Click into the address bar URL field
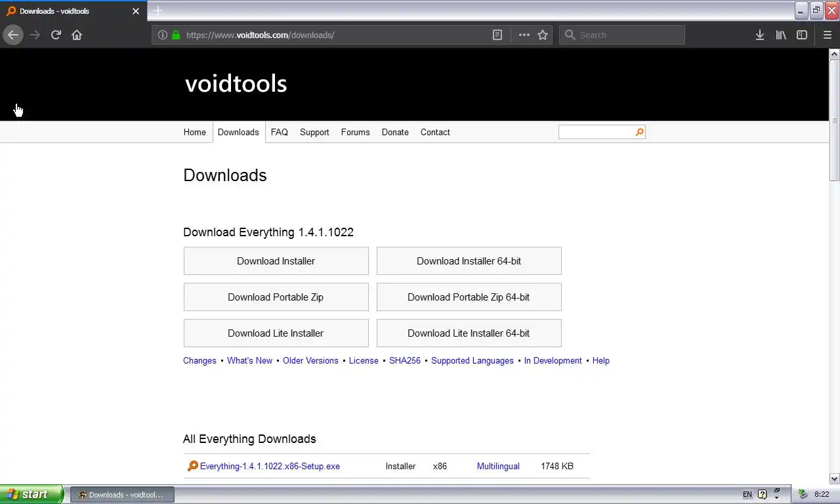The image size is (840, 504). tap(335, 35)
